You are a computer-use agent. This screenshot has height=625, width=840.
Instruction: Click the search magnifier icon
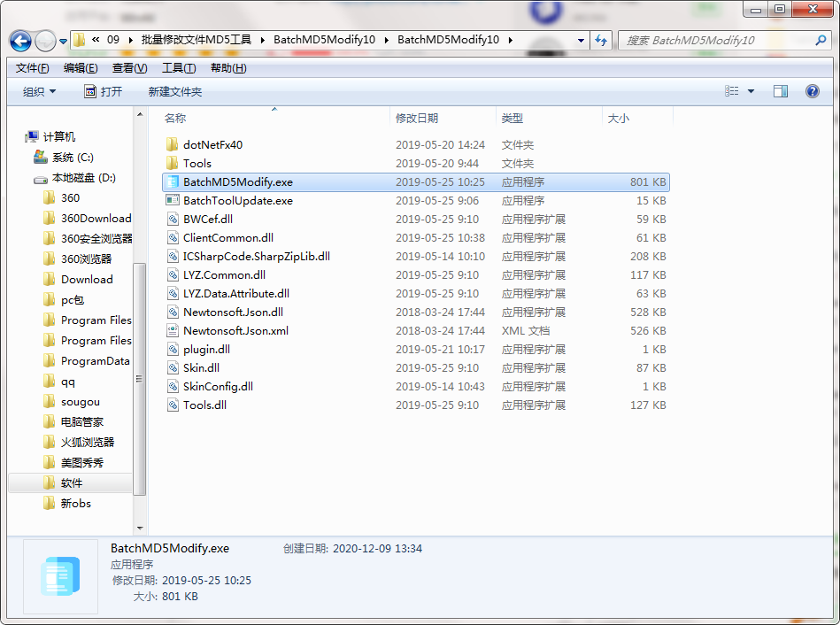point(821,40)
